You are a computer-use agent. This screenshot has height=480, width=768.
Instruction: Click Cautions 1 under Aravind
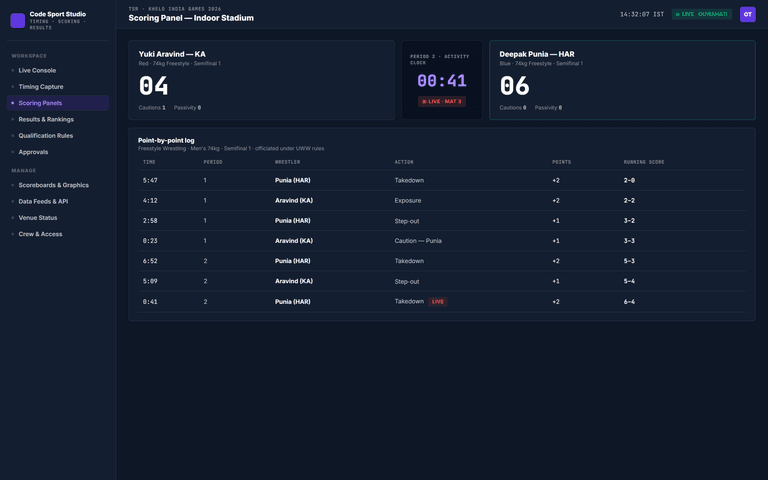[x=152, y=108]
